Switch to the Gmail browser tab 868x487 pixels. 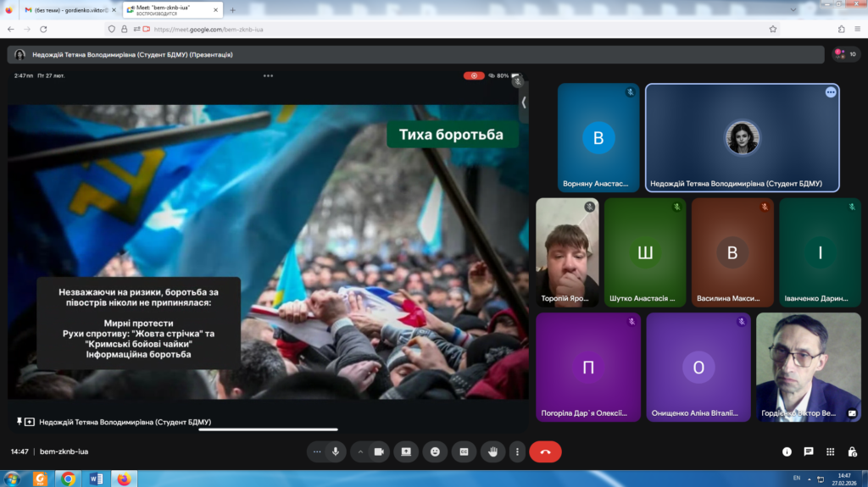(x=66, y=10)
